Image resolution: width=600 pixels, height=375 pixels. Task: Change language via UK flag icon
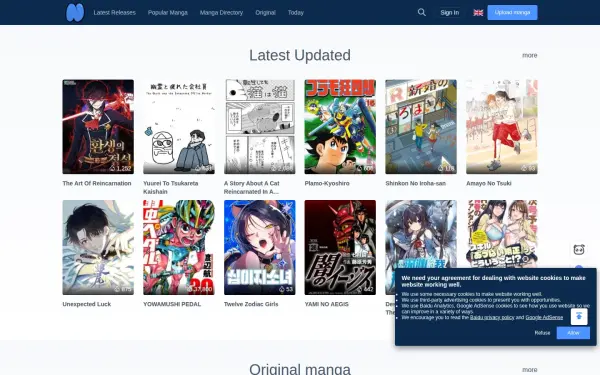click(x=478, y=13)
